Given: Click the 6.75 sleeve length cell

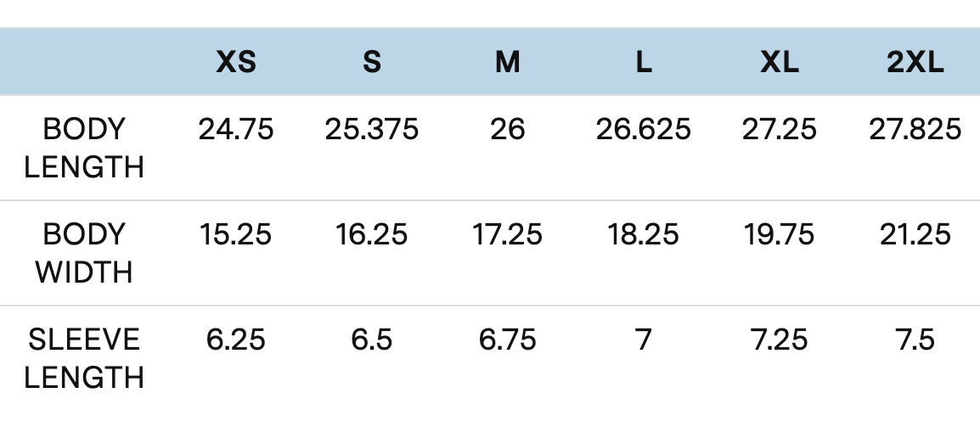Looking at the screenshot, I should click(508, 340).
